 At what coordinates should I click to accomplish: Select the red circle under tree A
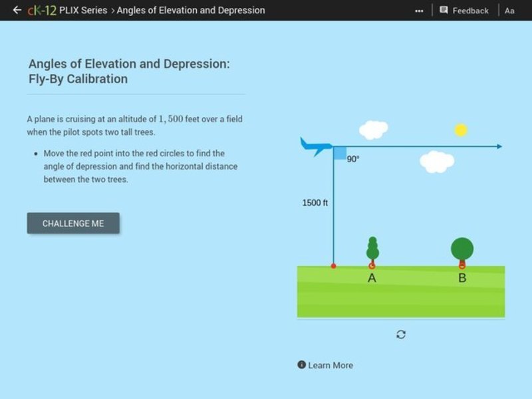pos(373,265)
